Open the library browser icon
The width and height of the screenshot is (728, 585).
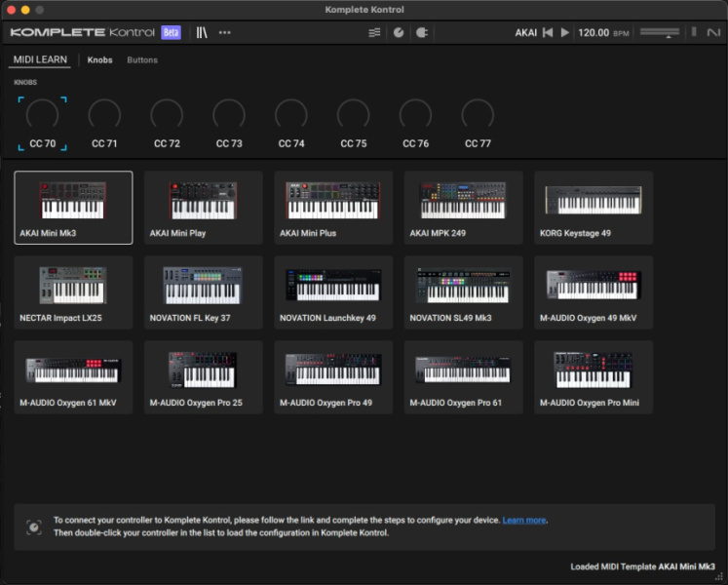click(x=202, y=32)
